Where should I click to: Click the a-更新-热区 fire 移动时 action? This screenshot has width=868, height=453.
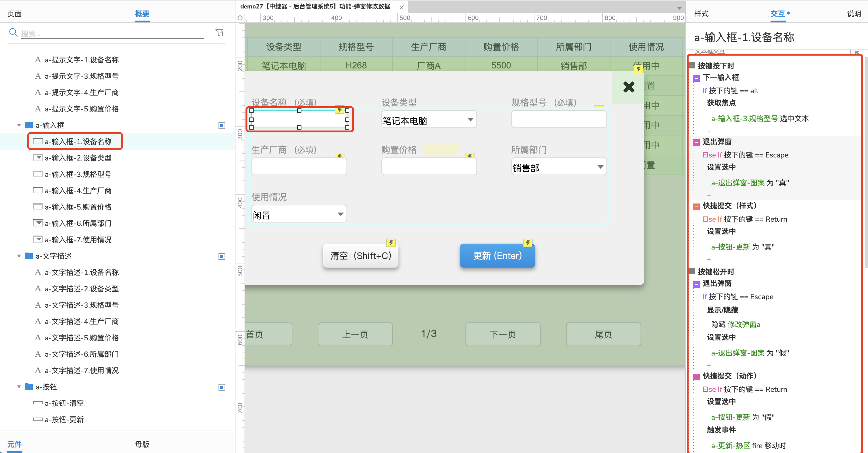point(748,445)
